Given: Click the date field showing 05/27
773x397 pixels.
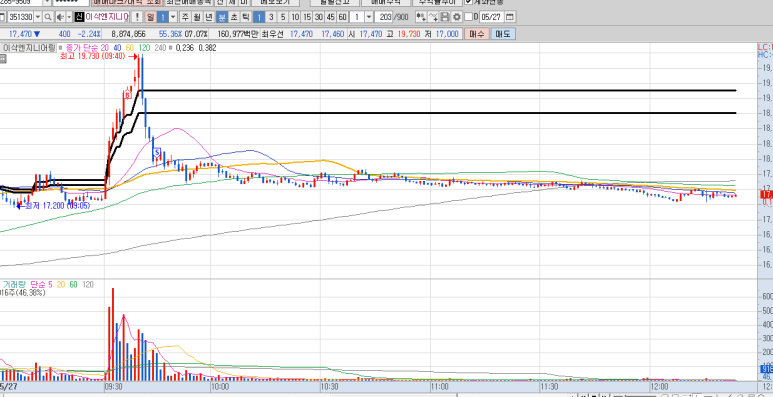Looking at the screenshot, I should (491, 17).
